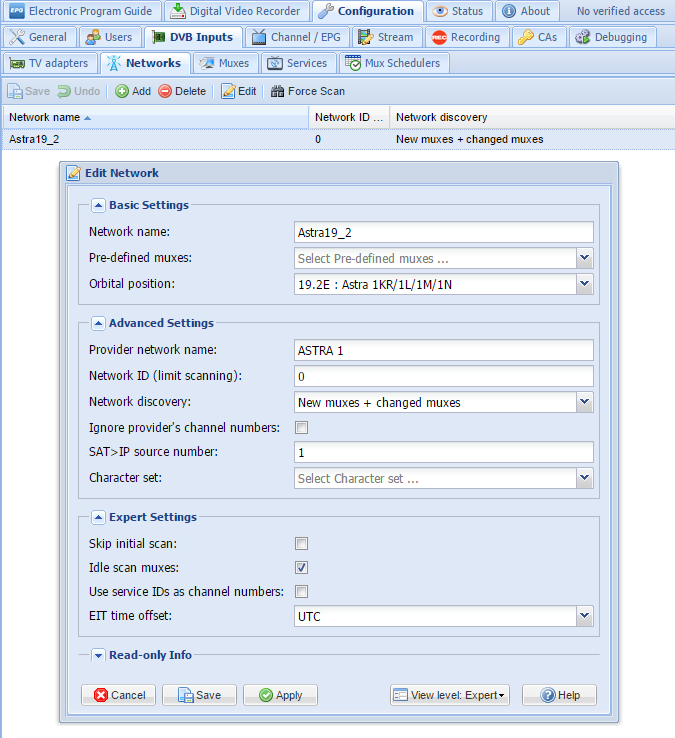Select the Astra19_2 network row
The width and height of the screenshot is (675, 738).
[338, 139]
